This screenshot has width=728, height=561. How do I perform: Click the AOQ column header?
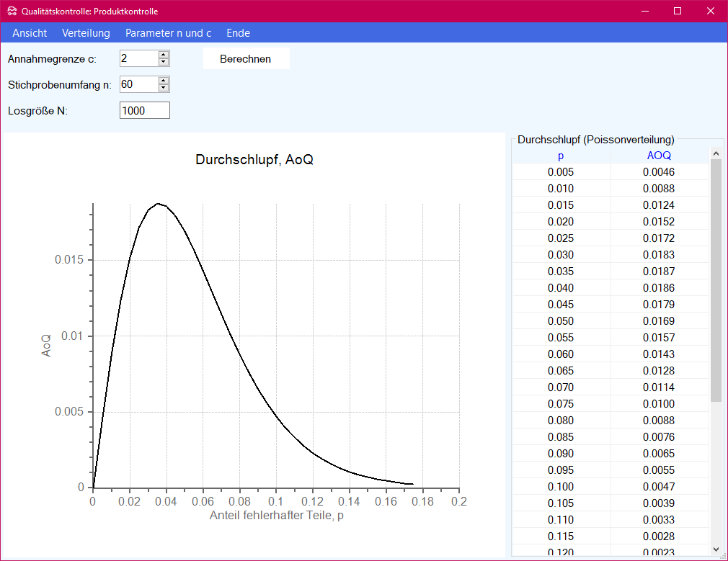[x=659, y=156]
